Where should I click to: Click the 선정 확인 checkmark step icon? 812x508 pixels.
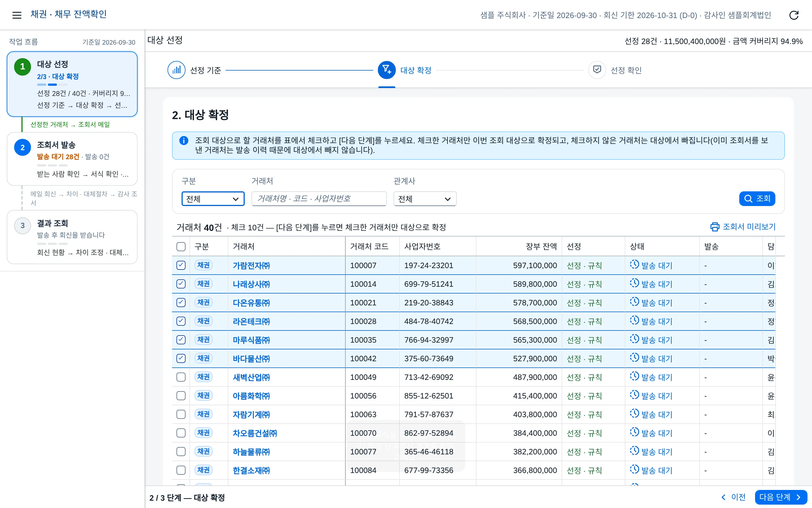point(597,70)
